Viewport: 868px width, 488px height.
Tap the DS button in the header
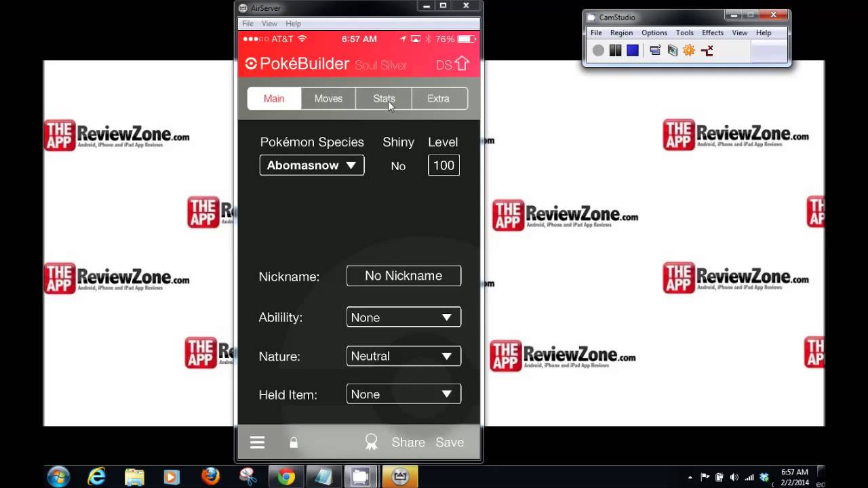(443, 65)
